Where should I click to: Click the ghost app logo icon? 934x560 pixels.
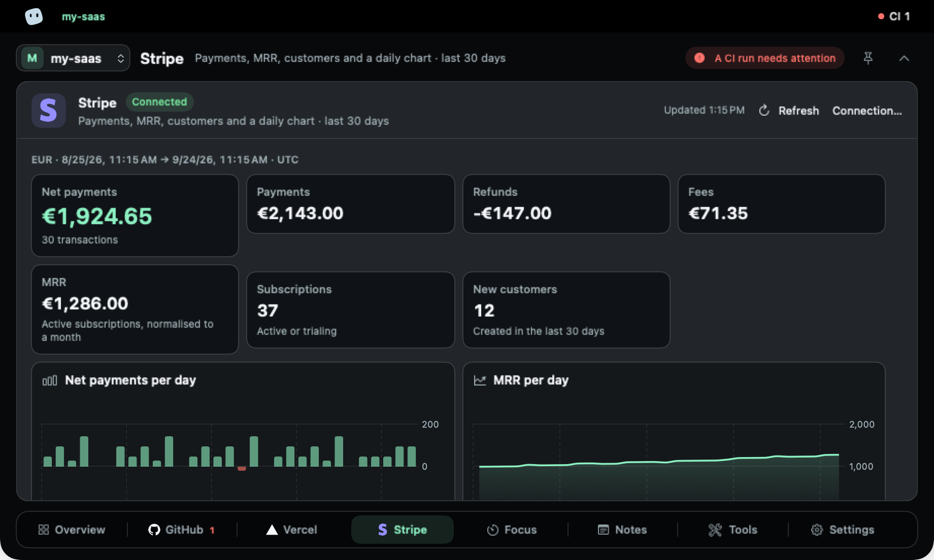(34, 16)
